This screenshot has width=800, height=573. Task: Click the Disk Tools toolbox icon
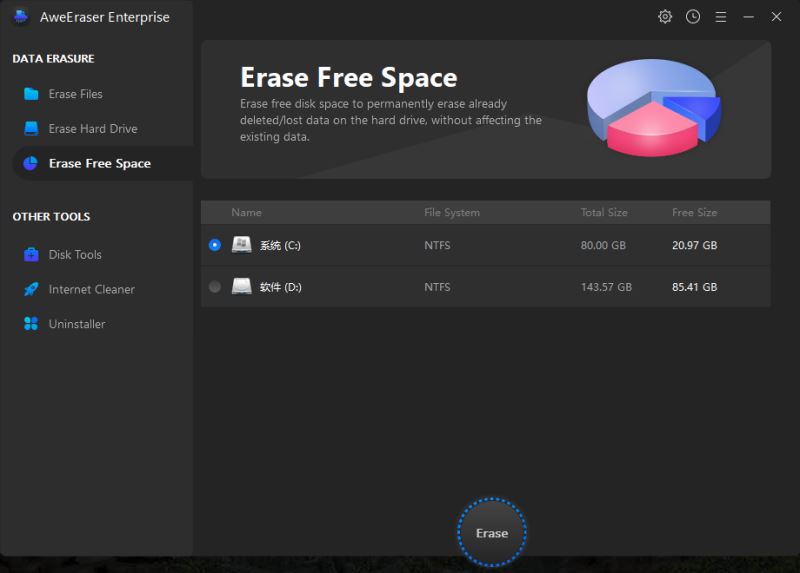[x=31, y=254]
